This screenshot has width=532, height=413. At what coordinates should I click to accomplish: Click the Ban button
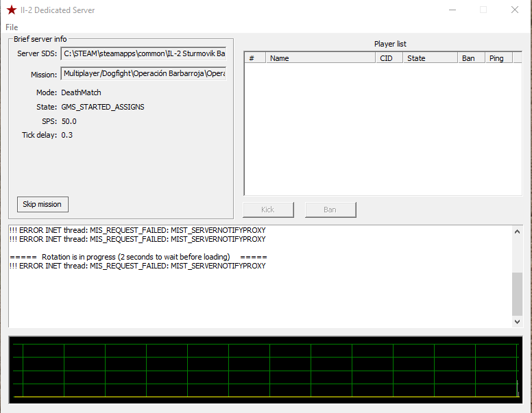pyautogui.click(x=330, y=210)
